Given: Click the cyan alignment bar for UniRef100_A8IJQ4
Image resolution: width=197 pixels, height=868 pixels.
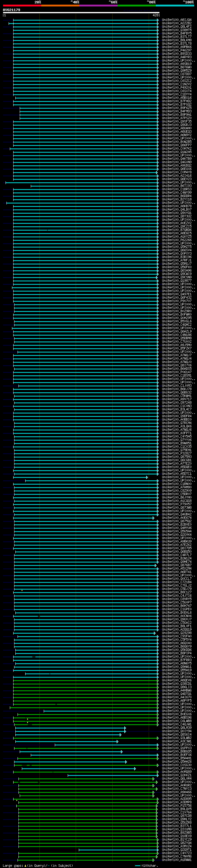Looking at the screenshot, I should click(x=86, y=20).
